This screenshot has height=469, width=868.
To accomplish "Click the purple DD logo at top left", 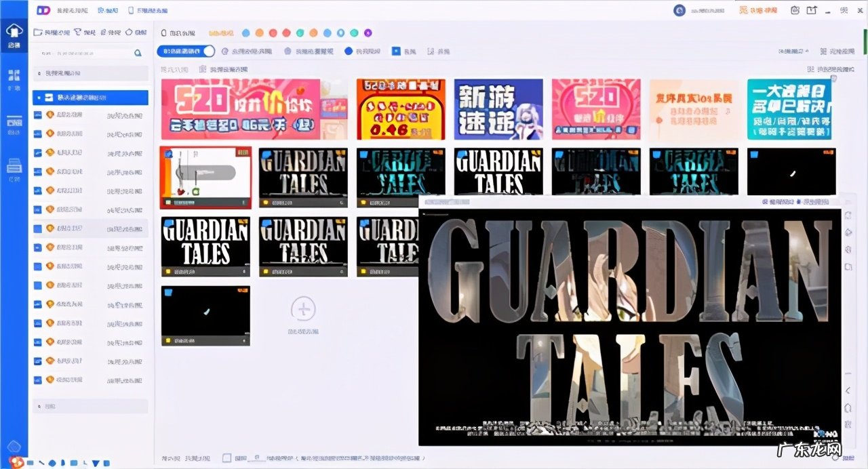I will 44,10.
